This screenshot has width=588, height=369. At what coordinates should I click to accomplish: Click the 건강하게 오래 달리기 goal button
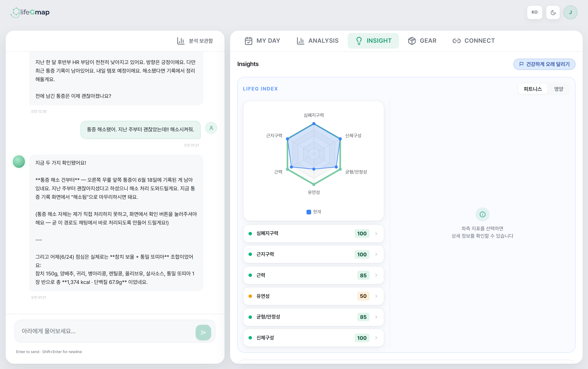click(x=544, y=64)
